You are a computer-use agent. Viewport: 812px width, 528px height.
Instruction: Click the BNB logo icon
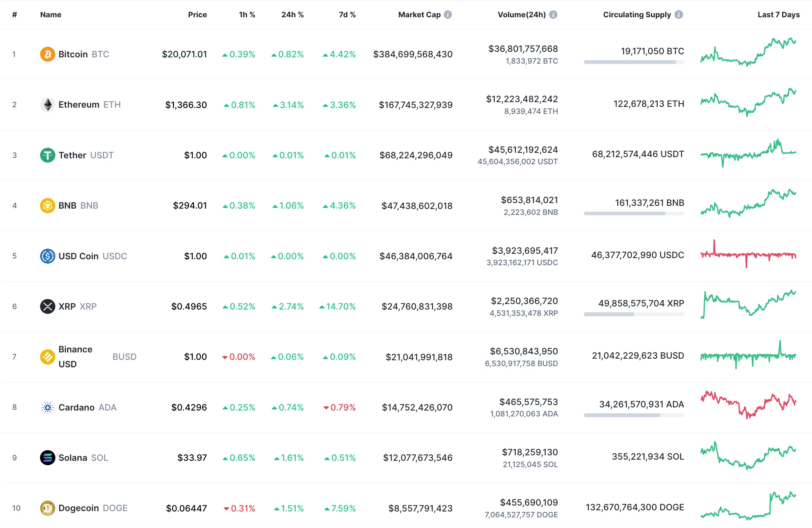(x=47, y=205)
